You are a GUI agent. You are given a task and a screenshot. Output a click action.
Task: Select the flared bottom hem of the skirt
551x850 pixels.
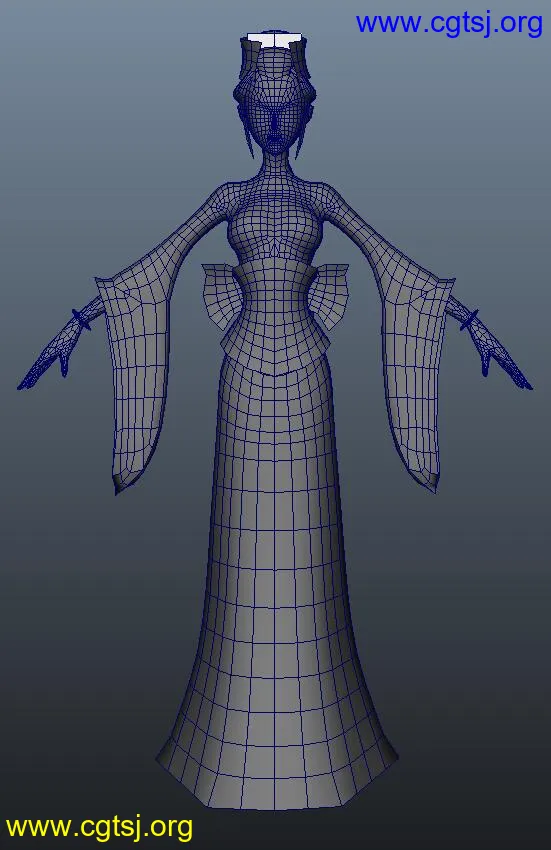pos(277,764)
